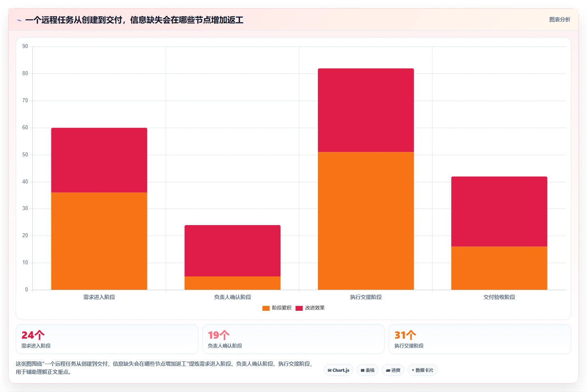Select the orange bar segment for 需求进入阶段

[x=99, y=241]
